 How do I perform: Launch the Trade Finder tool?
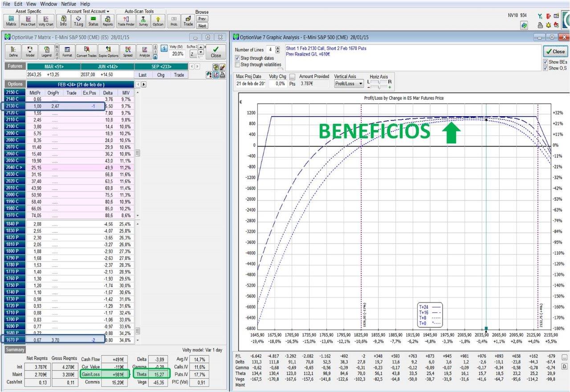click(126, 21)
